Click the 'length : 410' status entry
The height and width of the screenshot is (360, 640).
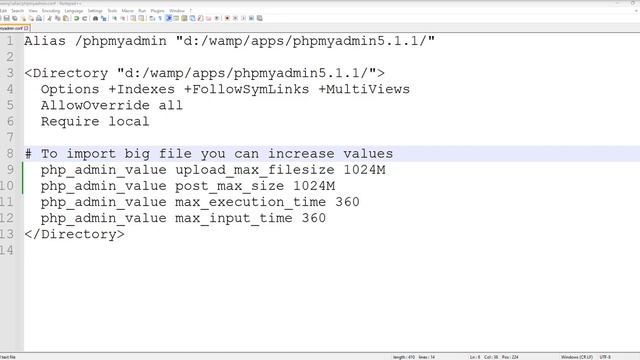[x=404, y=357]
